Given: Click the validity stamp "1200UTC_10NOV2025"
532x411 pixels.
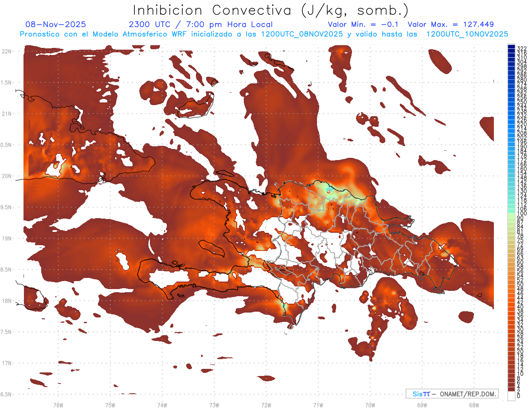Looking at the screenshot, I should [467, 34].
